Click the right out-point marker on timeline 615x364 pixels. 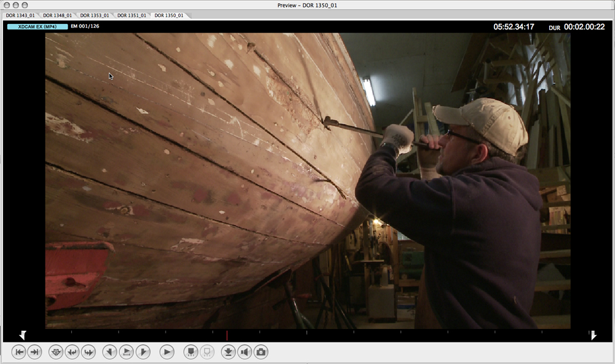tap(593, 335)
